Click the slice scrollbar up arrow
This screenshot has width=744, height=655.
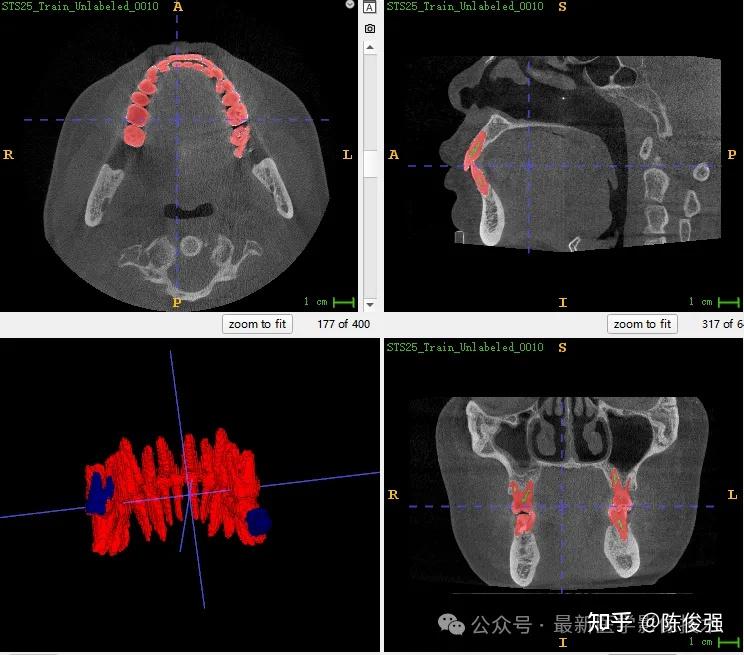[x=370, y=47]
